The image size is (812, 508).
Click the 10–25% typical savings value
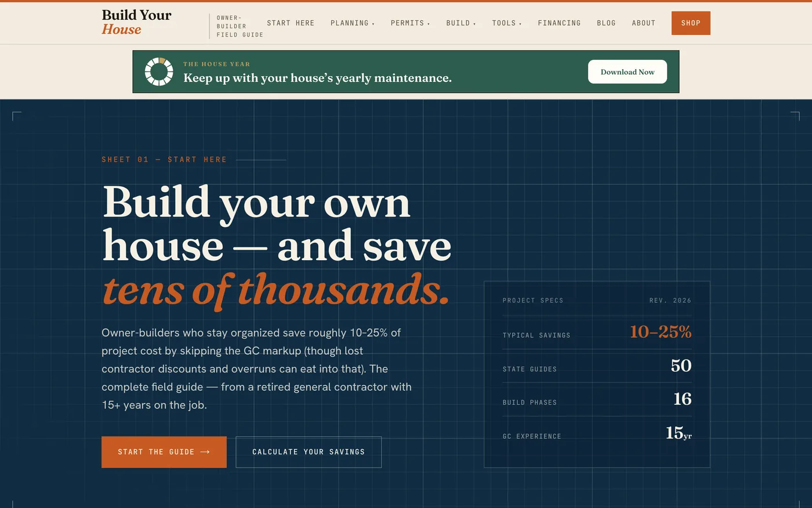(661, 332)
